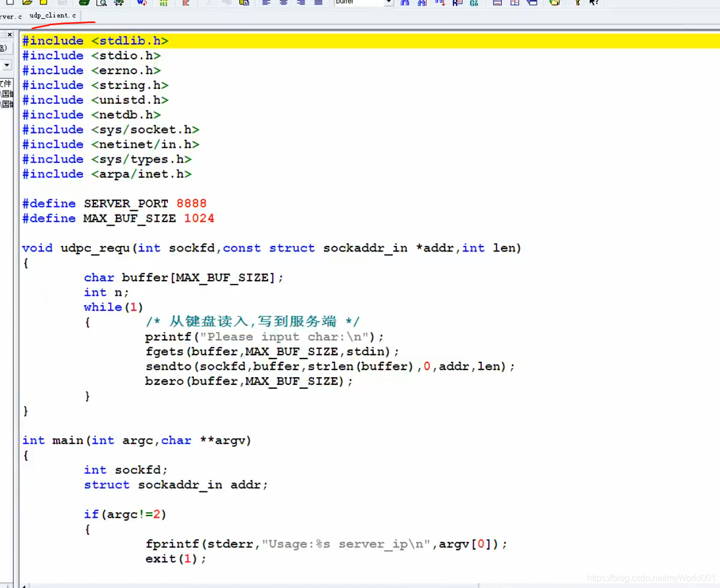Click the sendto(sockfd,buffer...) line
This screenshot has width=720, height=588.
click(330, 367)
